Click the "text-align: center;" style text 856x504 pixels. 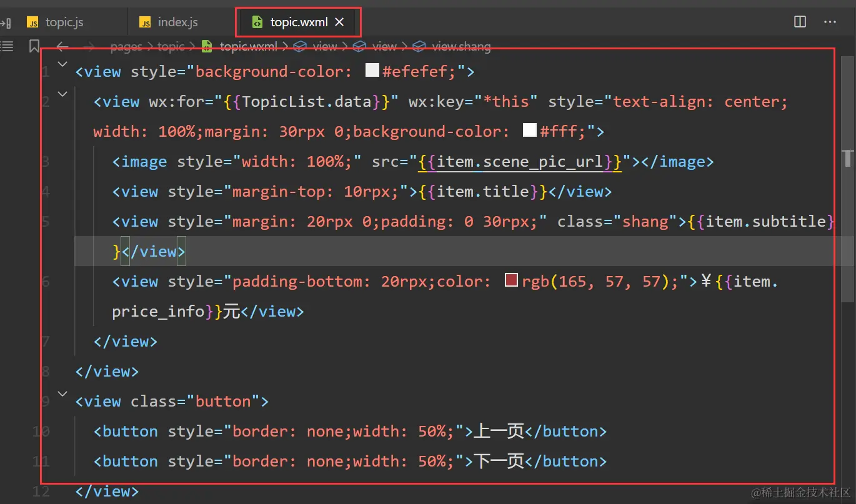point(700,102)
